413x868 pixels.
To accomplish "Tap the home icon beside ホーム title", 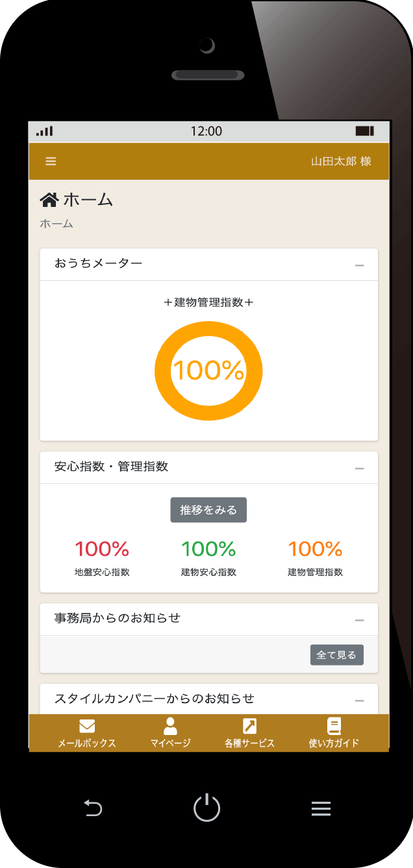I will pos(49,200).
